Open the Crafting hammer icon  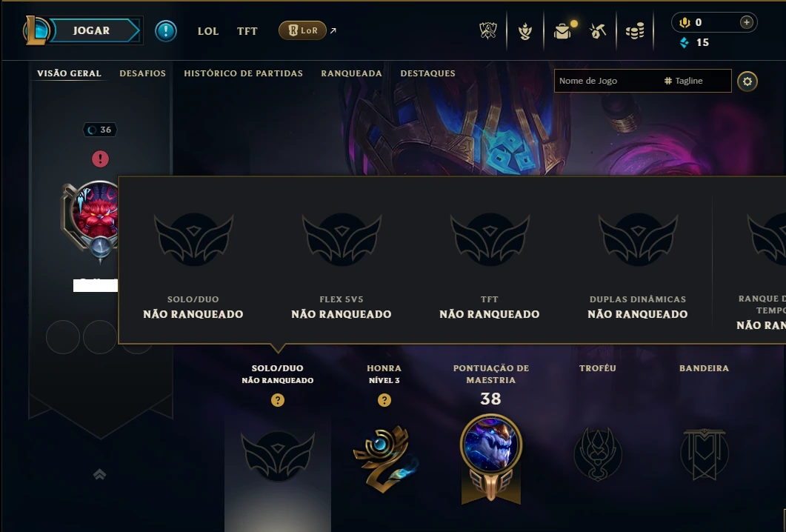tap(598, 31)
